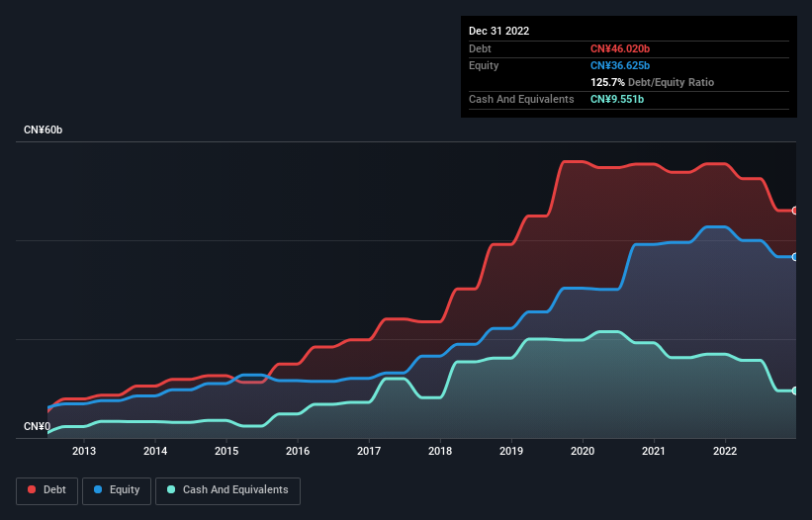Screen dimensions: 812x520
Task: Select the 2017 x-axis label
Action: 369,451
